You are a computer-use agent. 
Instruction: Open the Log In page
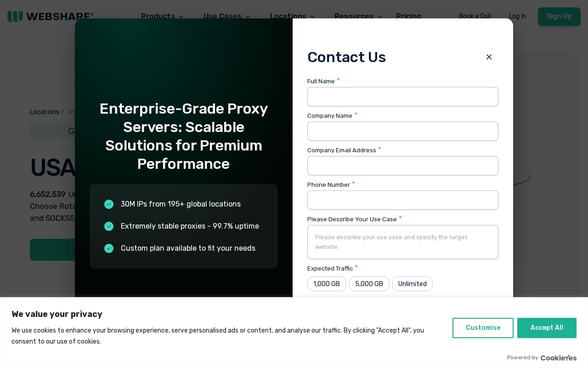pyautogui.click(x=517, y=16)
